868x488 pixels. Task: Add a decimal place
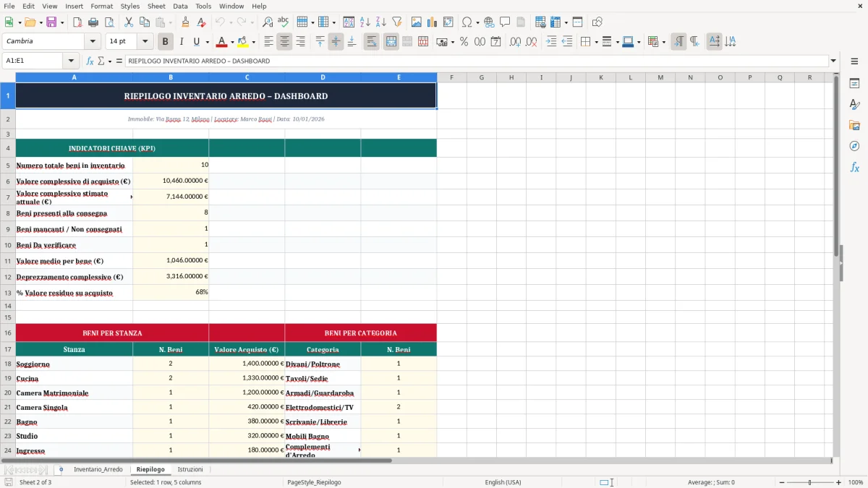[515, 42]
